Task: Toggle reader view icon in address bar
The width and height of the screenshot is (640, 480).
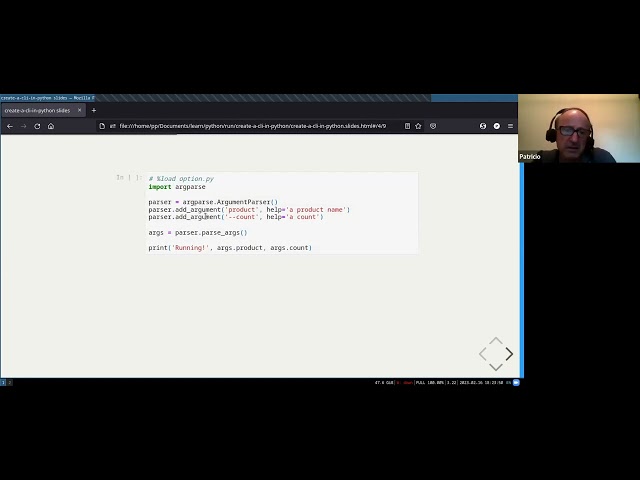Action: pos(407,126)
